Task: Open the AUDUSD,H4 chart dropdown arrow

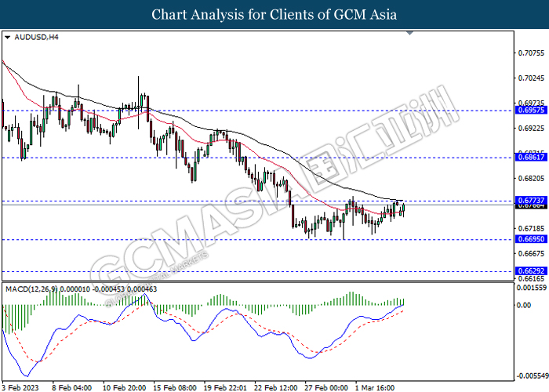Action: coord(8,37)
